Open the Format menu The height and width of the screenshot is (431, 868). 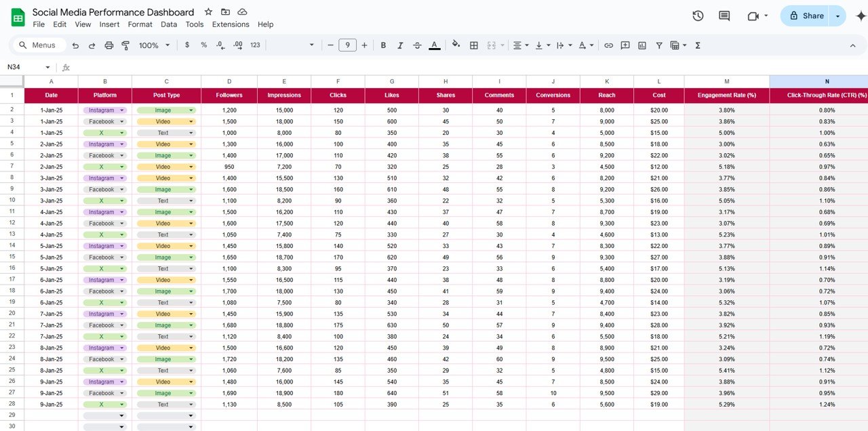click(x=140, y=24)
